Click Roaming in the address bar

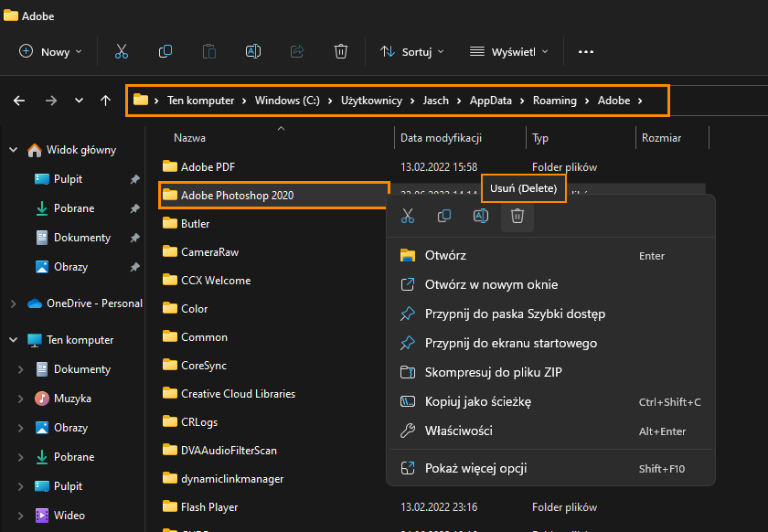554,101
